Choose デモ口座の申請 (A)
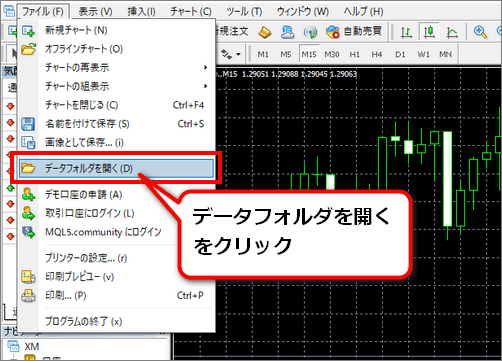Screen dimensions: 502x361 click(117, 194)
